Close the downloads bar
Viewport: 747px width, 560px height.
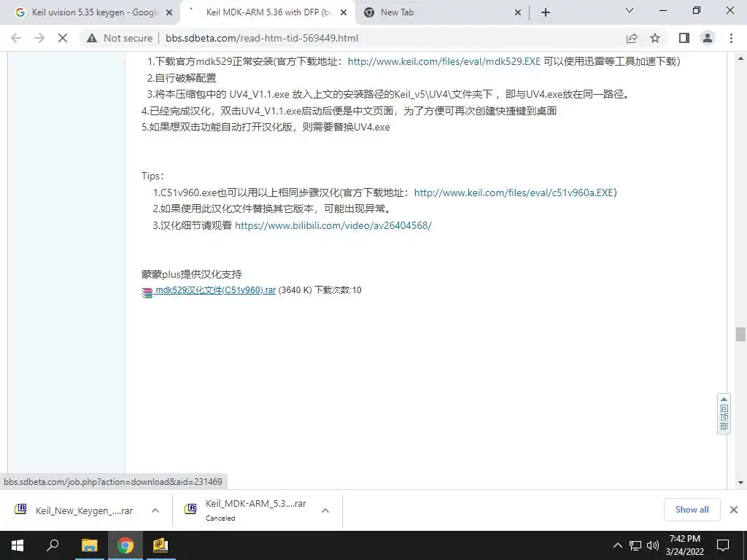point(734,510)
